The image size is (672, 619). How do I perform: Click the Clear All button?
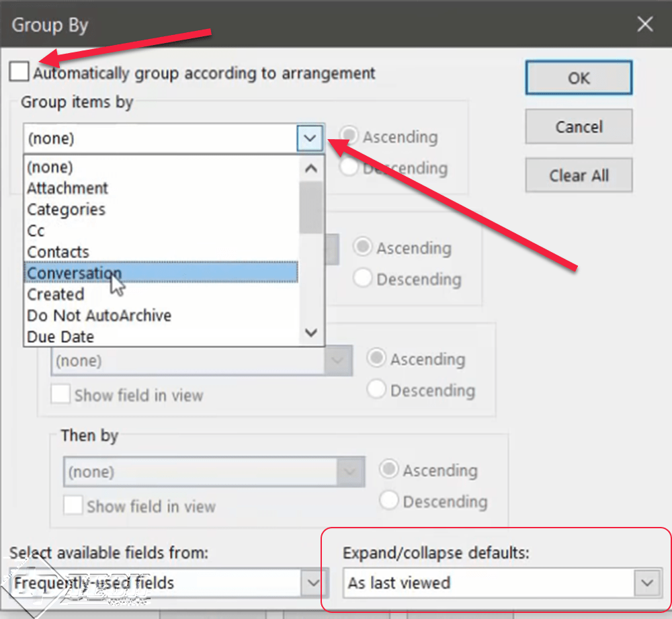[579, 175]
